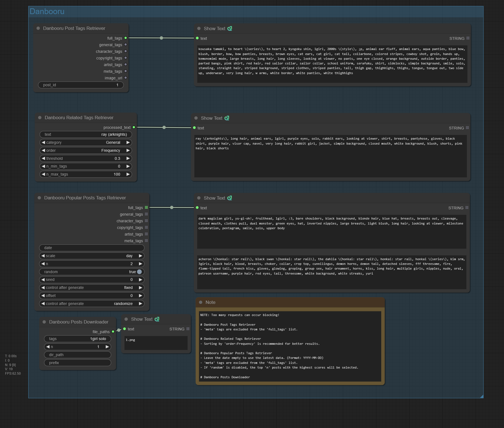Click the dir_path field
Screen dimensions: 504x428
click(x=78, y=355)
